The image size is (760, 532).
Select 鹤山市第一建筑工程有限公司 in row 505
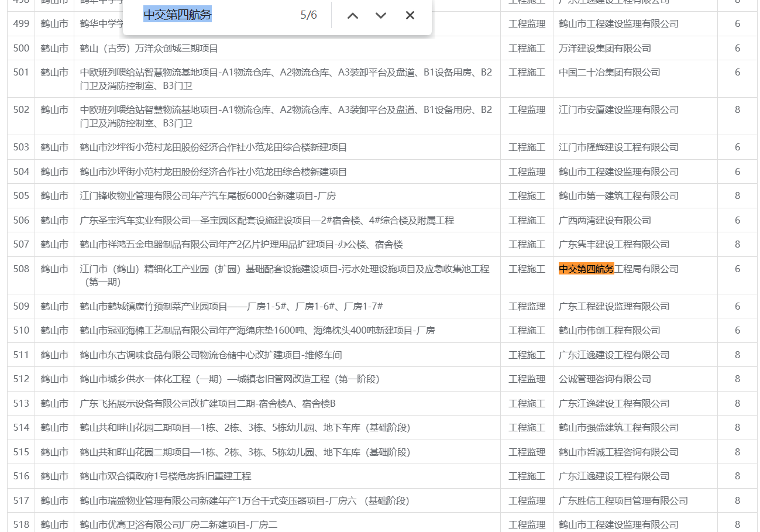coord(618,195)
